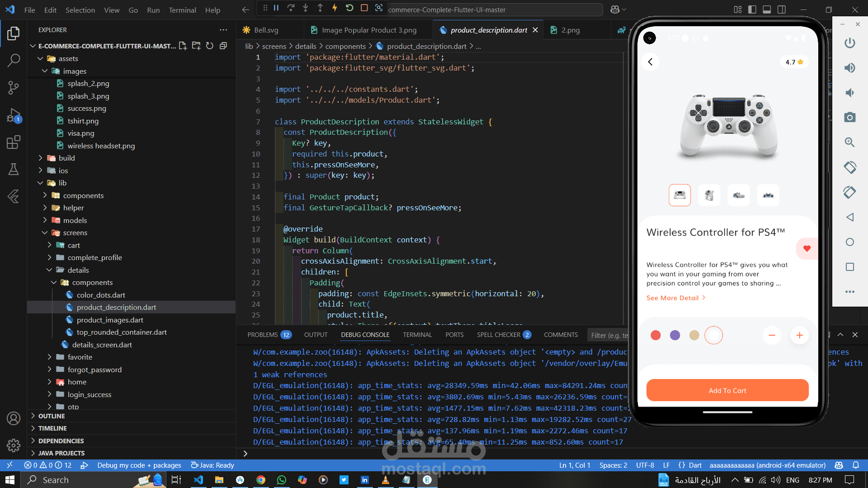Viewport: 868px width, 488px height.
Task: Open the Terminal menu
Action: pyautogui.click(x=183, y=10)
